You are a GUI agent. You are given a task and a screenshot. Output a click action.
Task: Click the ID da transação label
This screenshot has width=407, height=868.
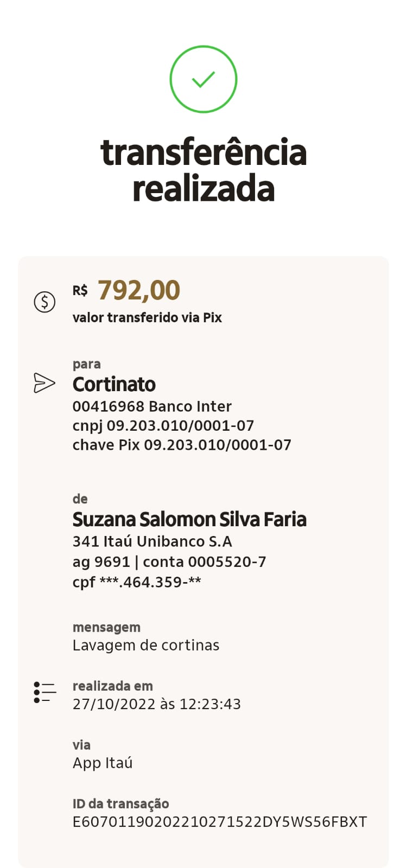pos(120,803)
